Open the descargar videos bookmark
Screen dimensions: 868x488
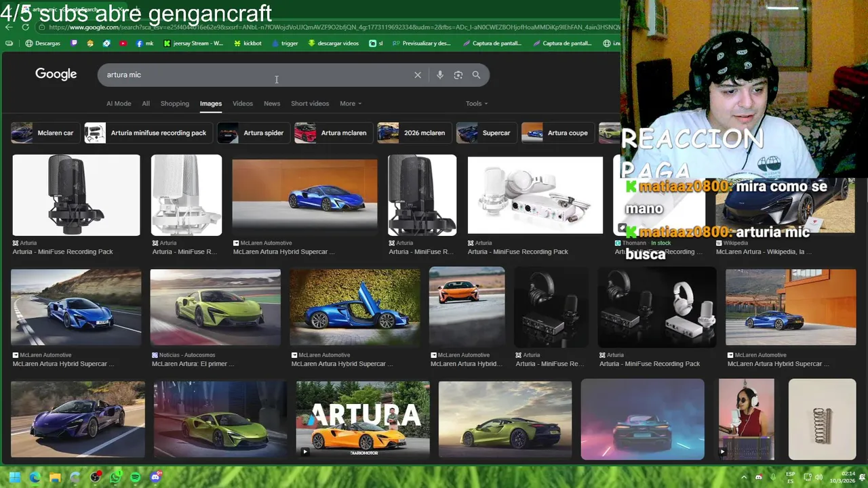(333, 43)
